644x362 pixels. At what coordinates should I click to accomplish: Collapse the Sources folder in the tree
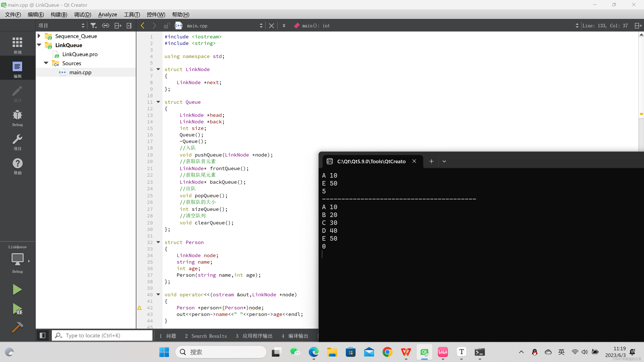(46, 63)
